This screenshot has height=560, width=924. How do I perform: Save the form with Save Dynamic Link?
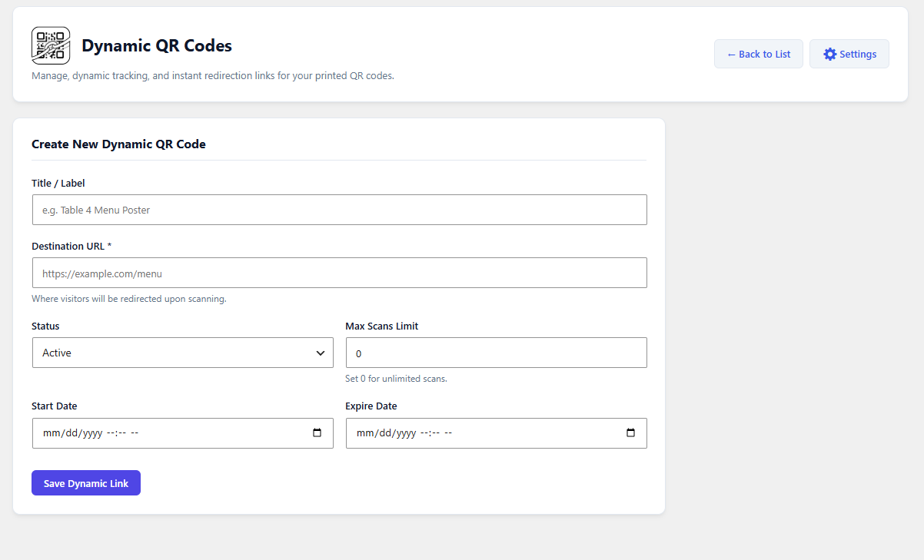point(86,483)
